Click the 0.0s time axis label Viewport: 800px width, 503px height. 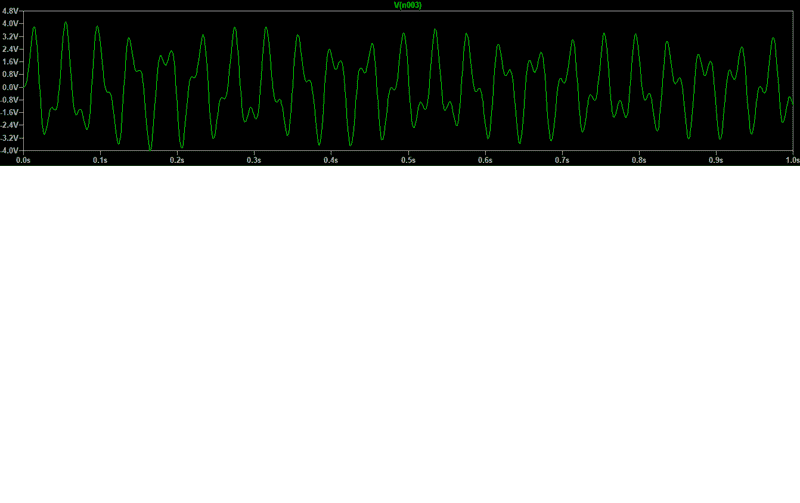(x=24, y=160)
